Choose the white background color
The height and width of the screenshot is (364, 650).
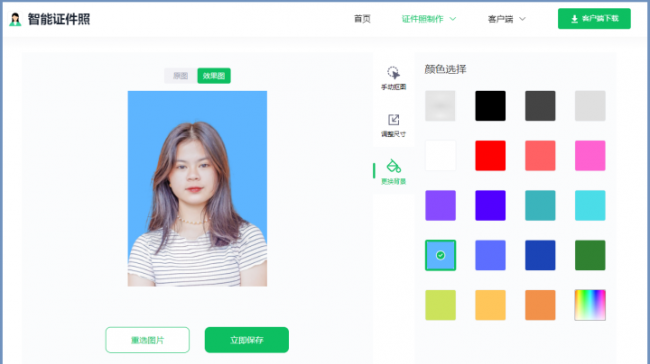click(x=440, y=155)
